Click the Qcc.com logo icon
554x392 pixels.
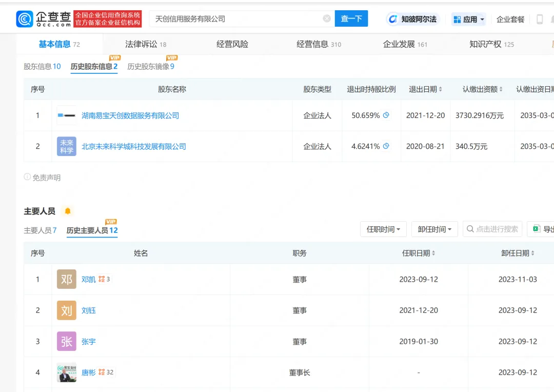pyautogui.click(x=25, y=19)
